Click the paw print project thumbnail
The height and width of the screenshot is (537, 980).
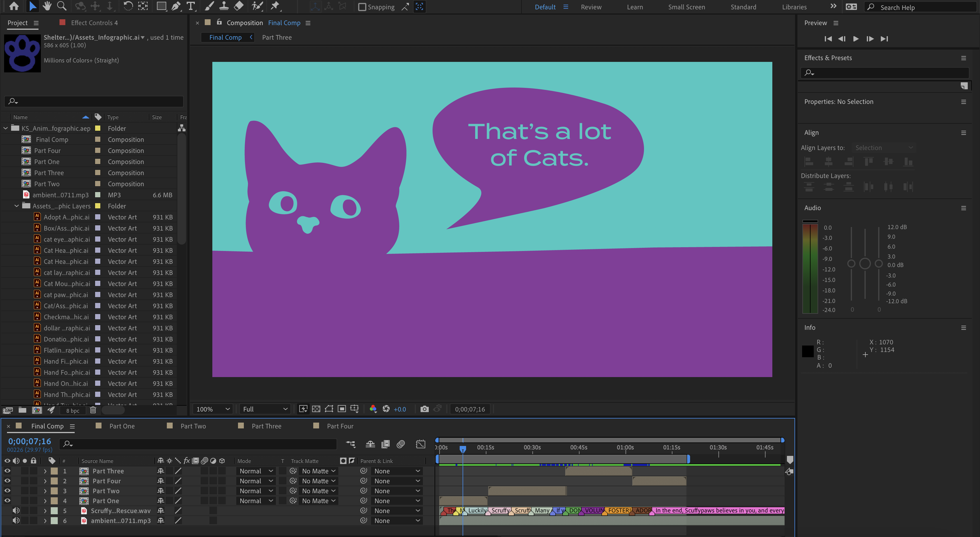22,53
